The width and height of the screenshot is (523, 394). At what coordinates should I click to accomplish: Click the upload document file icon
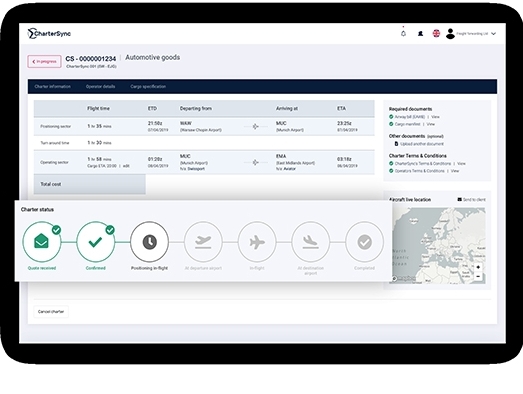[x=396, y=144]
